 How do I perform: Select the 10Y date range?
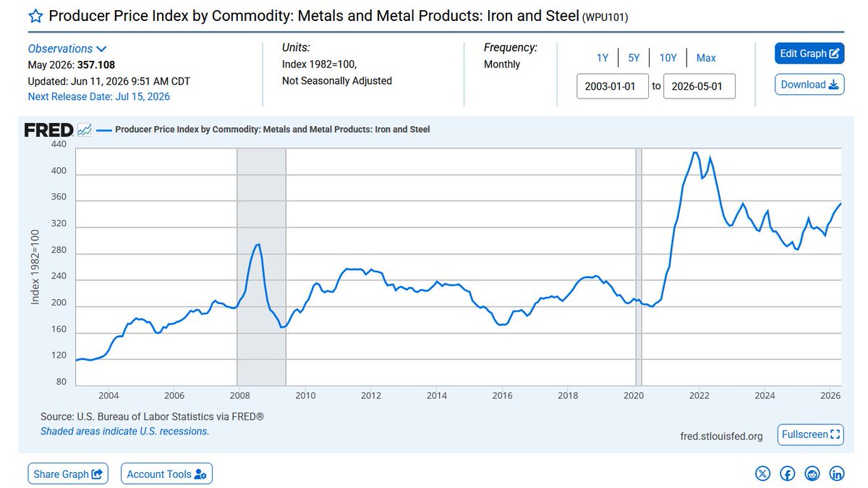[668, 58]
